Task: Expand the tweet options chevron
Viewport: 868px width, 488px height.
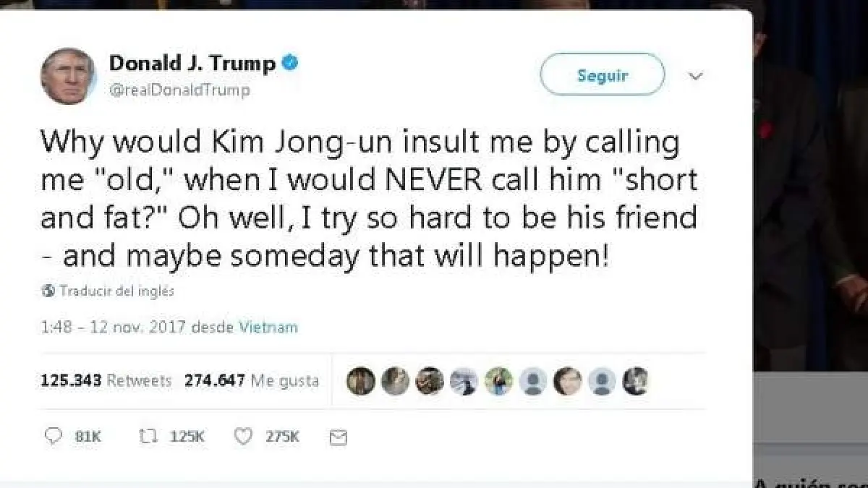Action: coord(695,76)
